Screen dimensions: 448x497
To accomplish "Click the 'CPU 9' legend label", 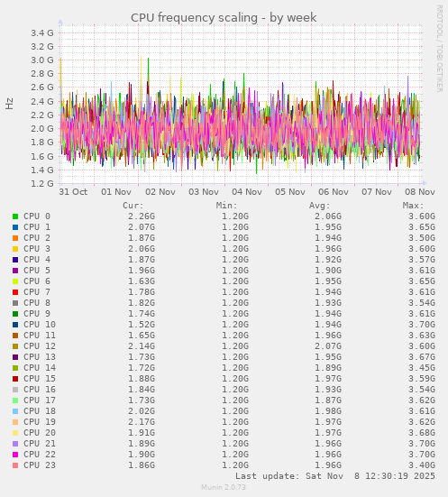I will [x=37, y=314].
